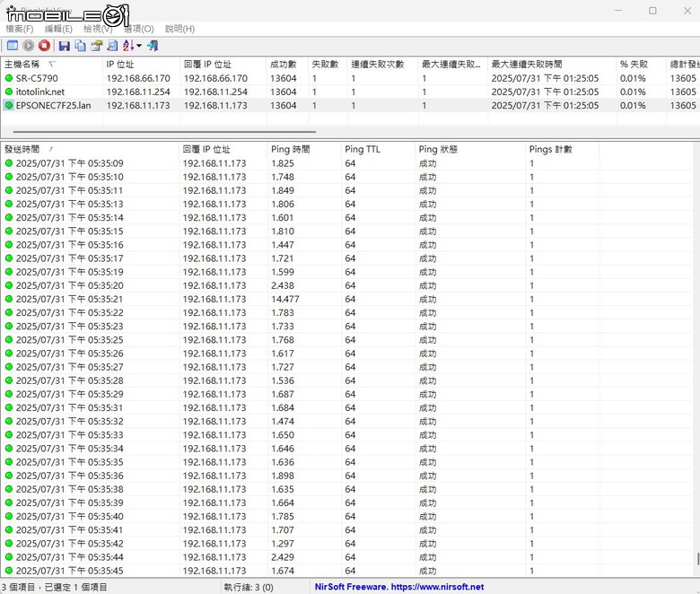The image size is (700, 594).
Task: Select the SR-C5790 host row
Action: [350, 78]
